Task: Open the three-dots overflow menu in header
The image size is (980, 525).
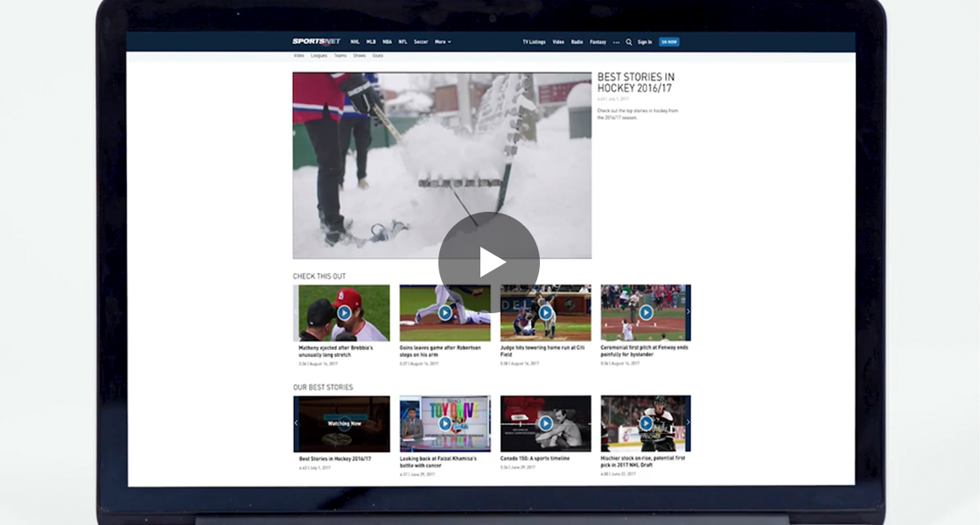Action: [616, 42]
